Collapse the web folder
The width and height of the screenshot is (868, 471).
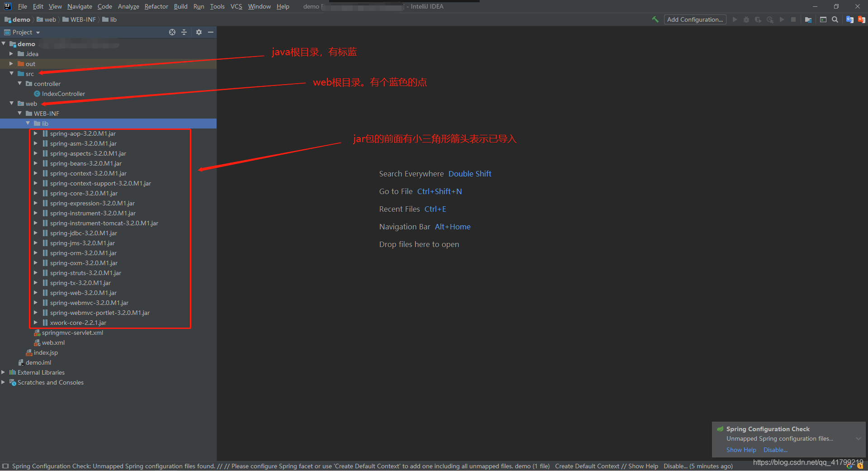coord(11,104)
